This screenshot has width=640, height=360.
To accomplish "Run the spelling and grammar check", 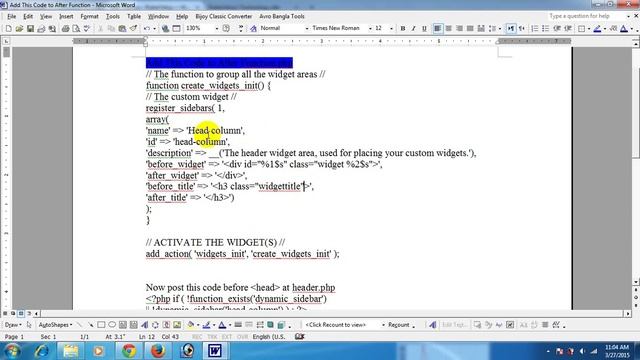I will pos(87,29).
